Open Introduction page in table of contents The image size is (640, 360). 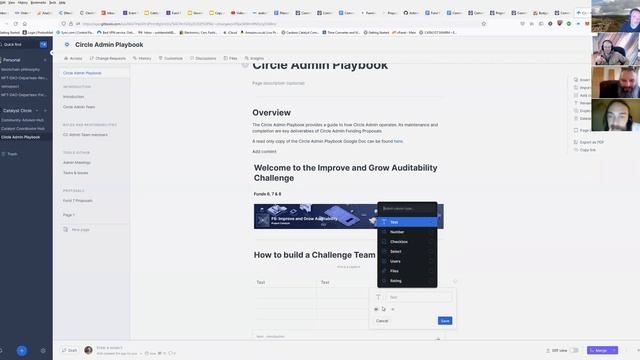[73, 97]
